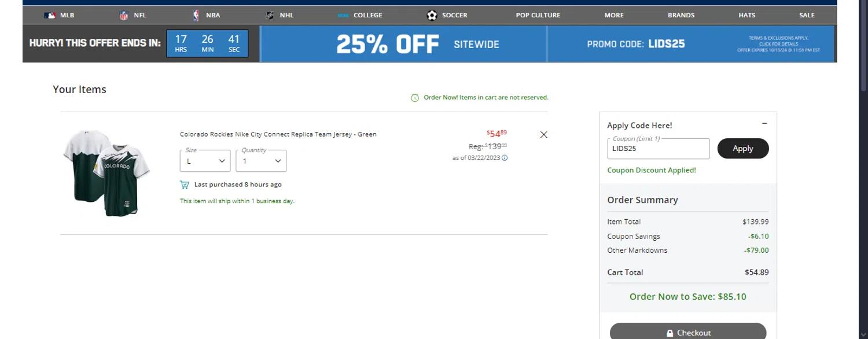Click the shopping cart last-purchased icon
This screenshot has height=339, width=868.
coord(185,185)
